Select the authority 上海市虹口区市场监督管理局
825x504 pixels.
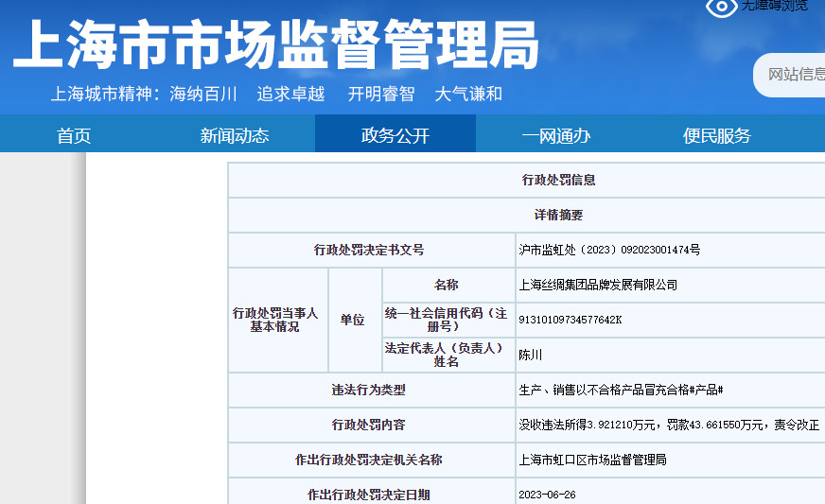pos(592,460)
